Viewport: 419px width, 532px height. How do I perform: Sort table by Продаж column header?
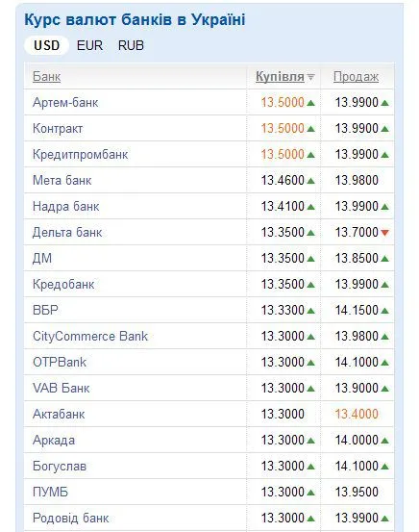click(356, 77)
